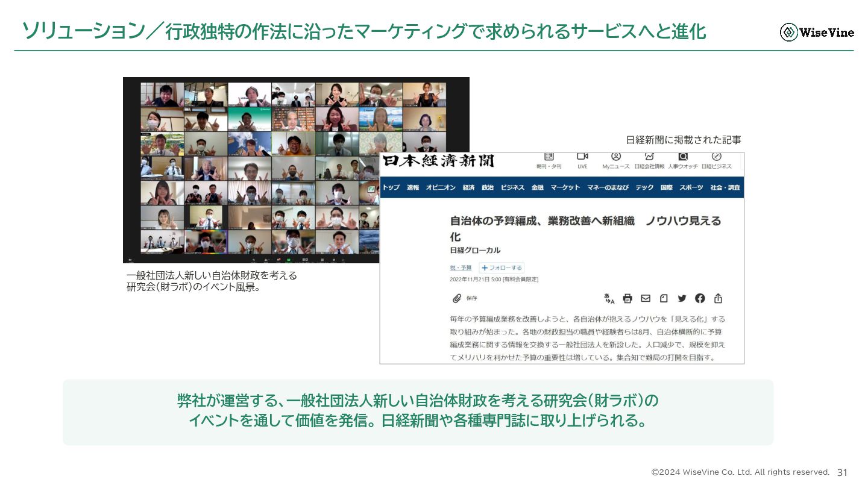Select 速報 in navigation bar
This screenshot has width=868, height=488.
[x=413, y=187]
